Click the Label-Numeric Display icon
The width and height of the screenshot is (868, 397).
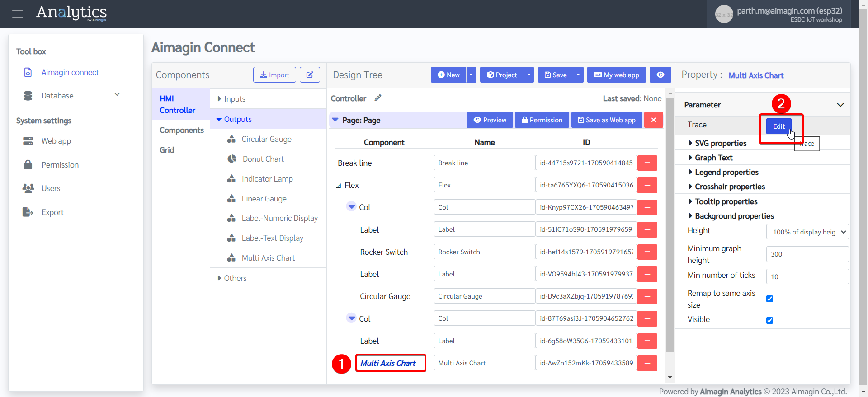[x=231, y=218]
